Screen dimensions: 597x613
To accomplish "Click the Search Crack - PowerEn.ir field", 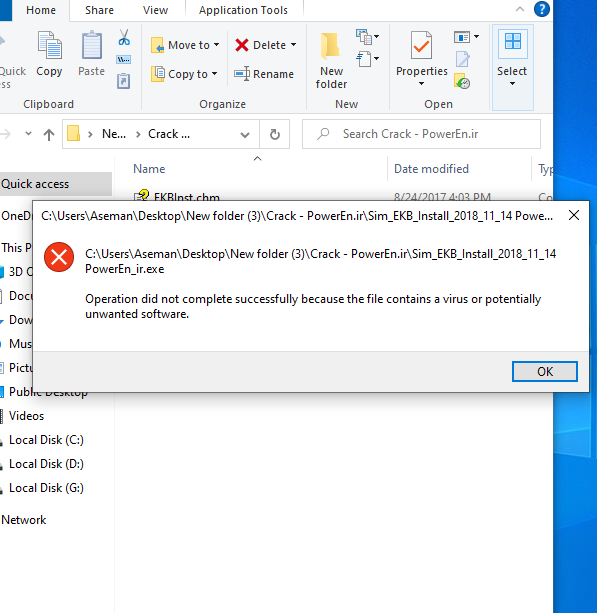I will tap(421, 134).
